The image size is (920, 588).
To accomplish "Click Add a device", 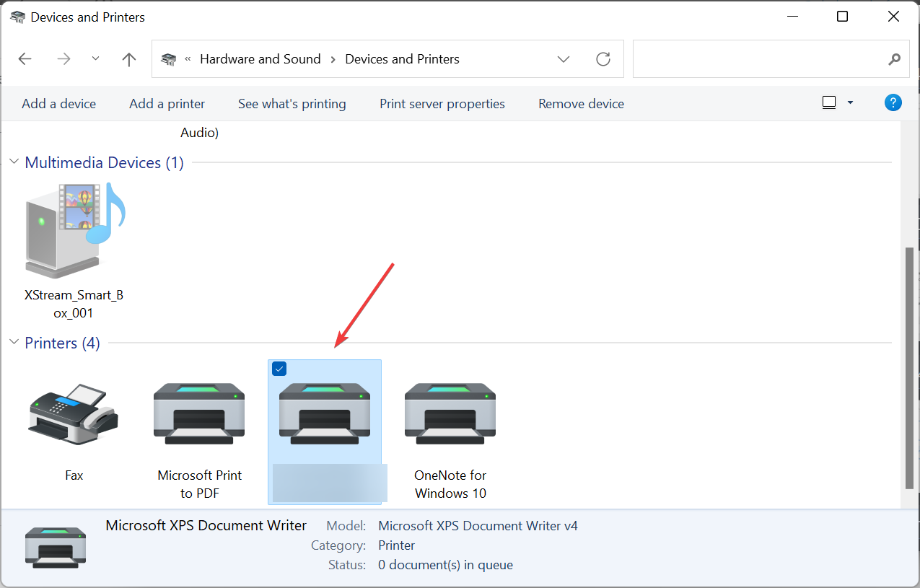I will [x=58, y=104].
